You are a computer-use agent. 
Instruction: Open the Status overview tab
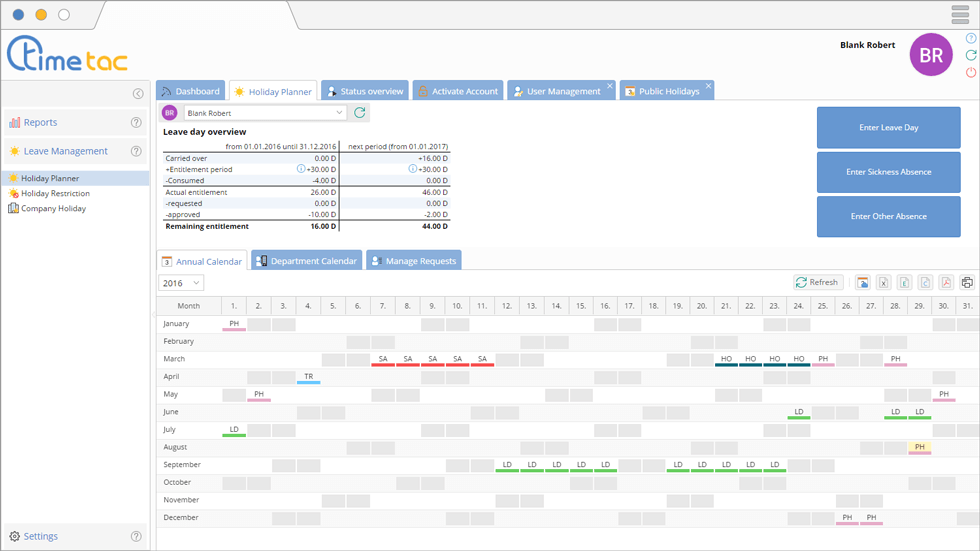pyautogui.click(x=364, y=91)
